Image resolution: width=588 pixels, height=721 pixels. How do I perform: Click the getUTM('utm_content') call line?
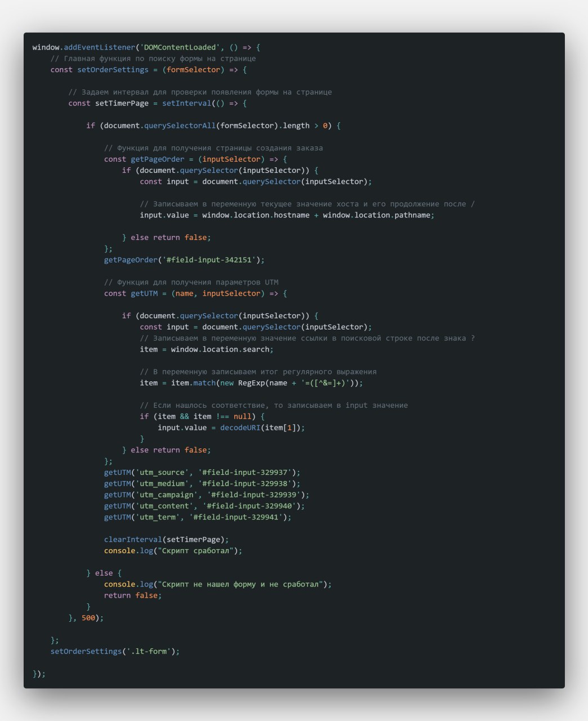204,506
